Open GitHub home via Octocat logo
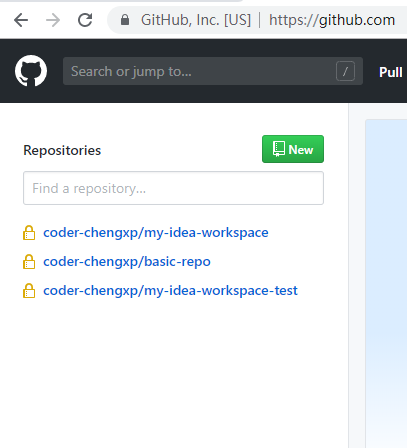This screenshot has width=407, height=448. 31,71
